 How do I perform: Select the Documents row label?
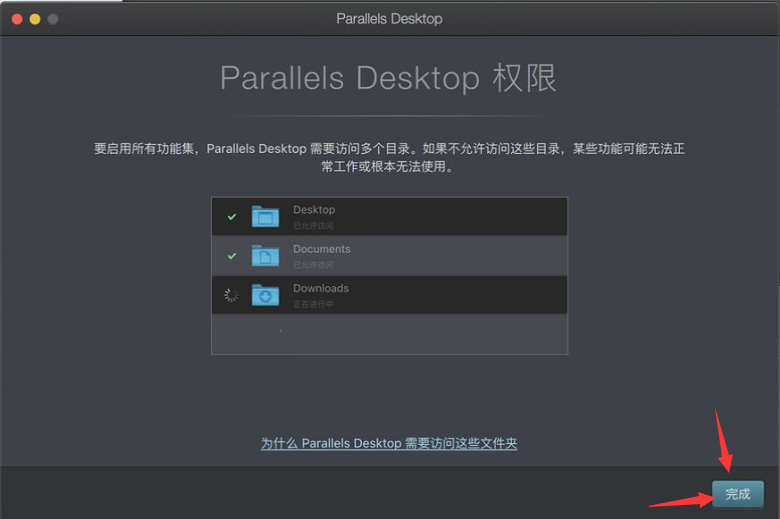click(x=321, y=249)
